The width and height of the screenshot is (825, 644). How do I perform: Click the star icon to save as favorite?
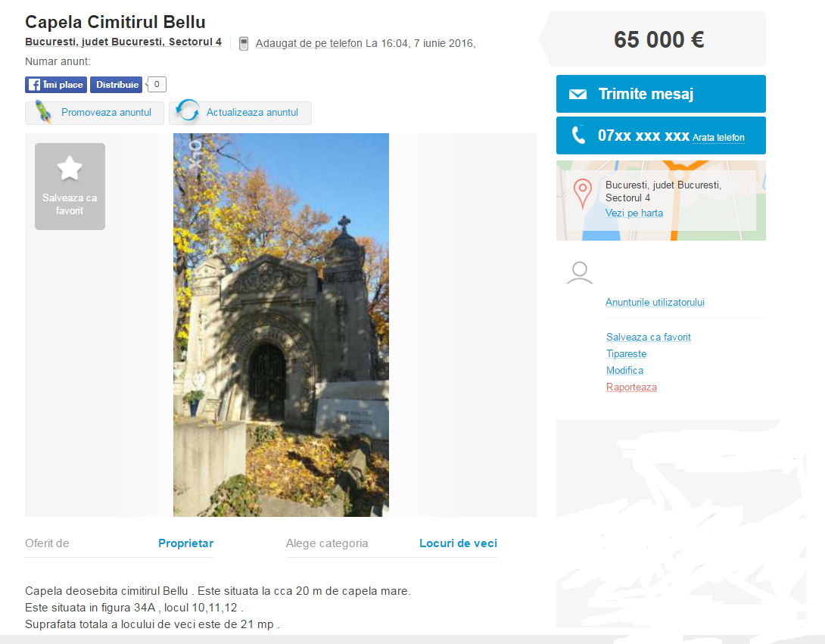pos(70,168)
